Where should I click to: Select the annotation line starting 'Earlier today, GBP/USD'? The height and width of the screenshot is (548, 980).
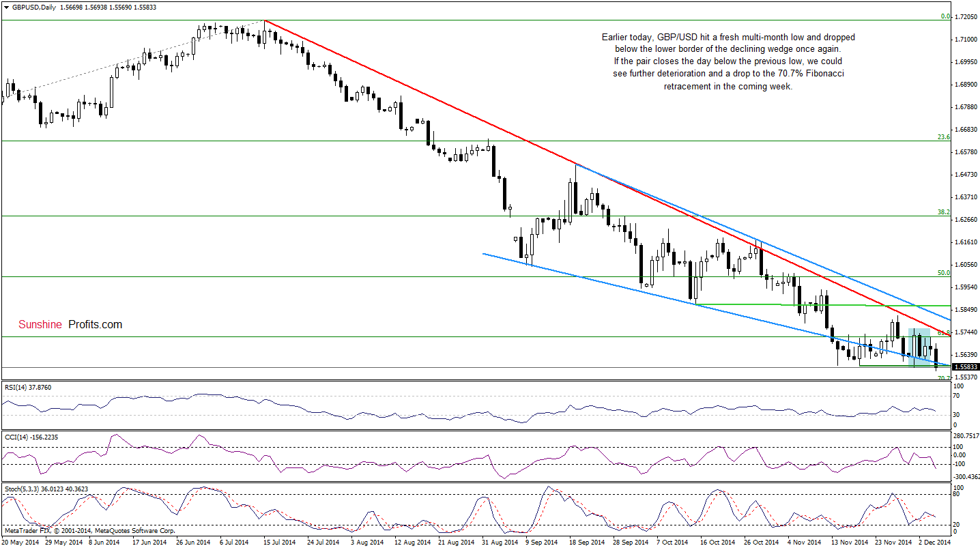coord(727,37)
